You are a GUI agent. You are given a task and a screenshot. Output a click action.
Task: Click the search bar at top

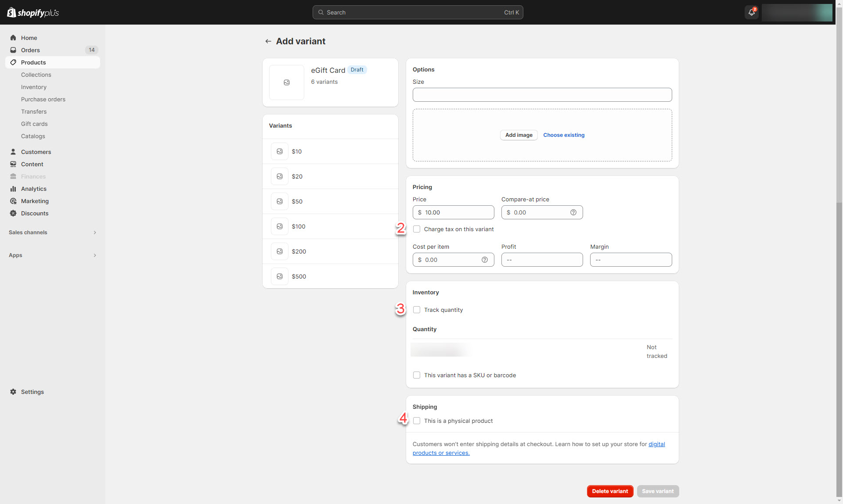click(x=418, y=12)
